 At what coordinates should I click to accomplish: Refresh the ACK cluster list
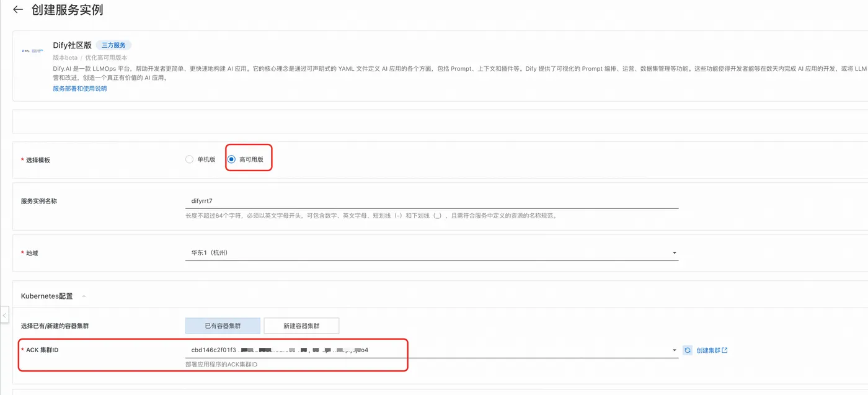pos(688,350)
